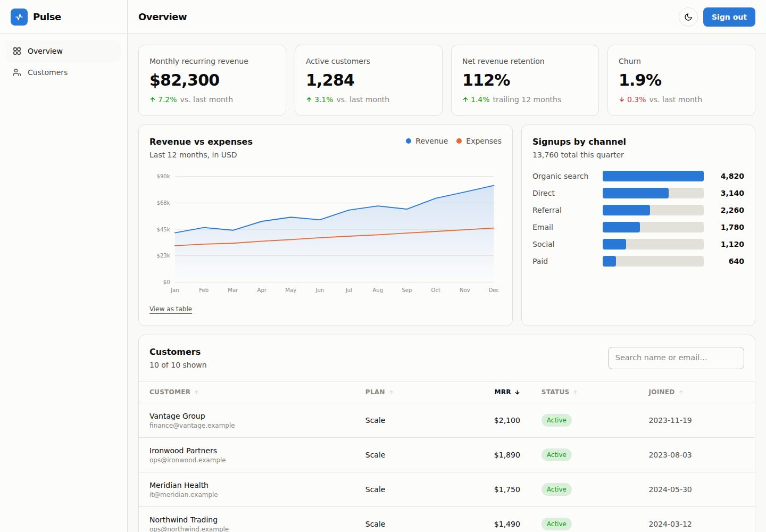
Task: Click the finance@vantage.example email
Action: [192, 426]
